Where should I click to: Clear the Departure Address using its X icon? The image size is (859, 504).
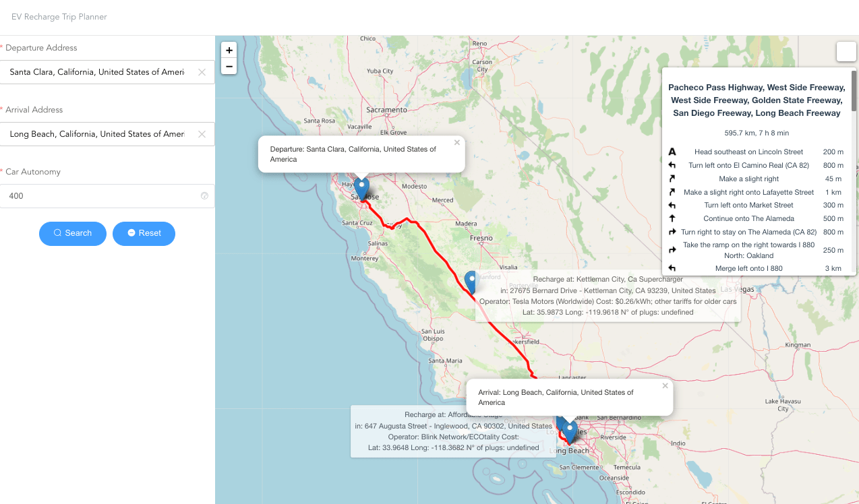tap(202, 72)
